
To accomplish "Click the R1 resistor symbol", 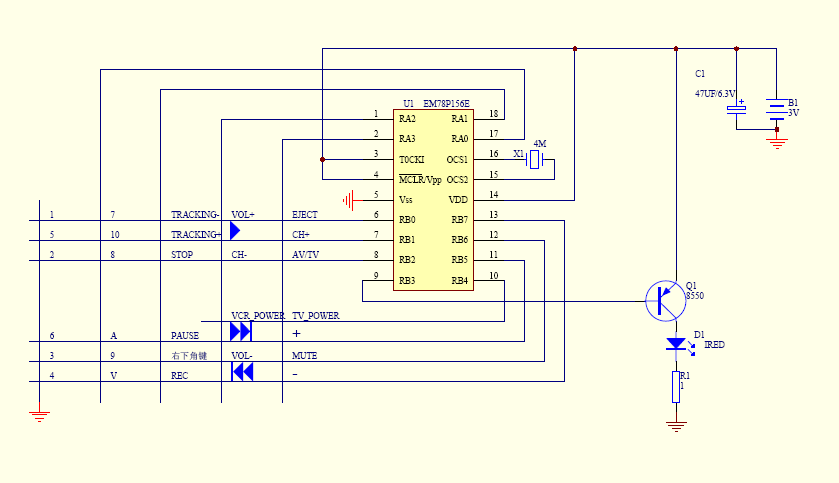I will (x=676, y=387).
